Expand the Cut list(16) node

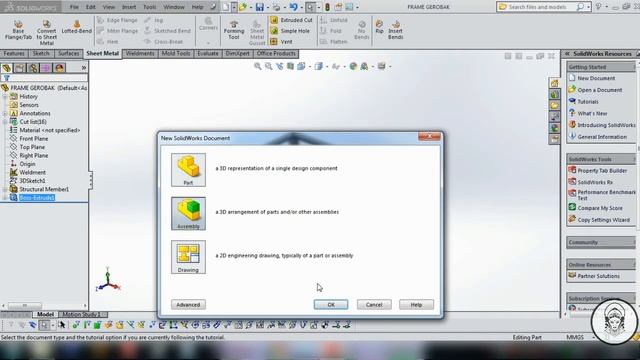tap(5, 122)
